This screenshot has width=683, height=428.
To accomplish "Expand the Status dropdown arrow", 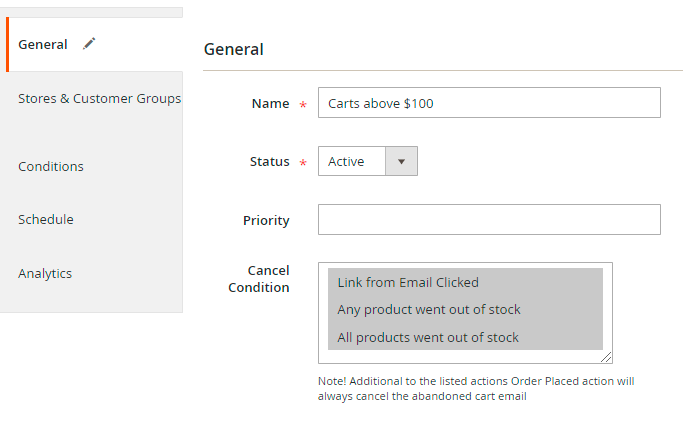I will [401, 161].
